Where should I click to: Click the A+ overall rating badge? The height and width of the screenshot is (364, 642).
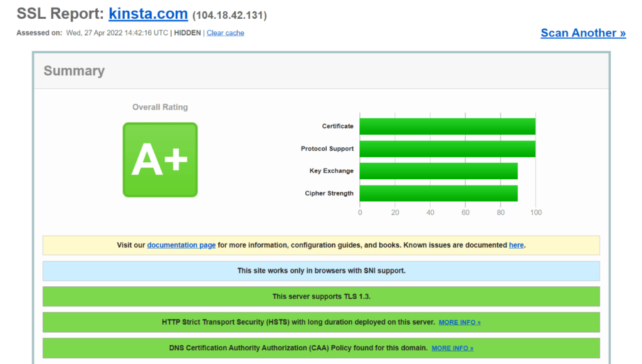pyautogui.click(x=160, y=160)
